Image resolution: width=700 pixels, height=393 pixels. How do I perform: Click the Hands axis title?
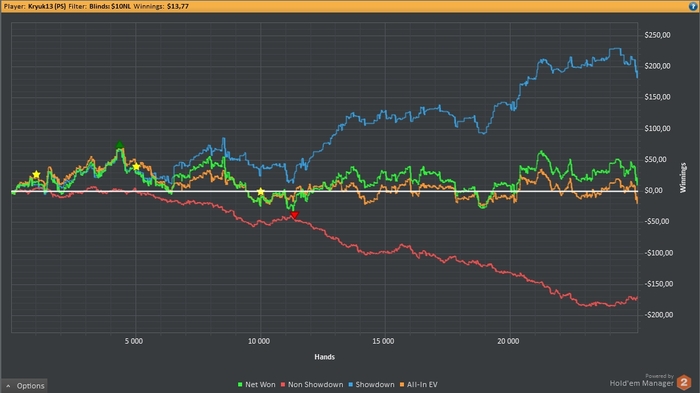point(325,357)
